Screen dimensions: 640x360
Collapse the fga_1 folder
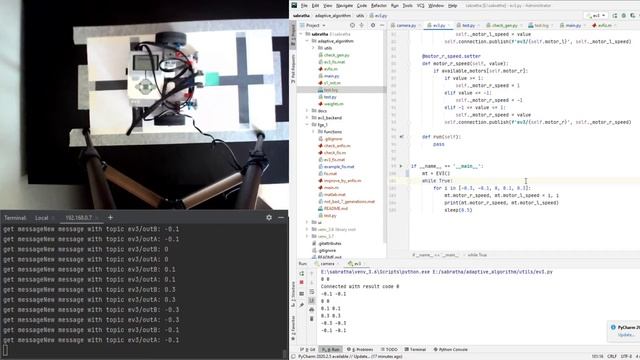307,124
